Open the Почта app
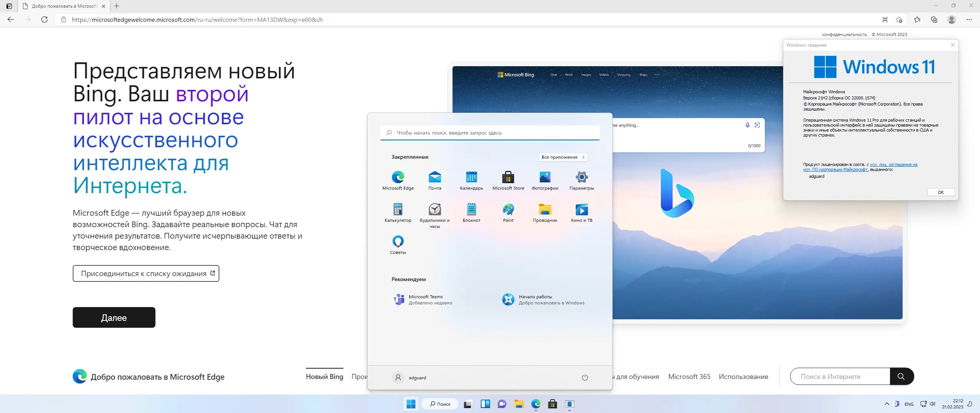Image resolution: width=980 pixels, height=413 pixels. (x=434, y=177)
